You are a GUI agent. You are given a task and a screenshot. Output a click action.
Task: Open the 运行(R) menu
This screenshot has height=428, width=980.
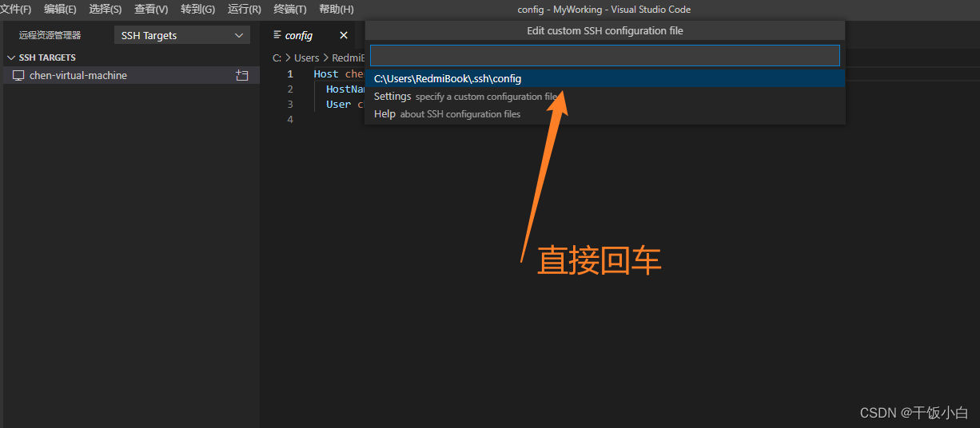point(244,10)
